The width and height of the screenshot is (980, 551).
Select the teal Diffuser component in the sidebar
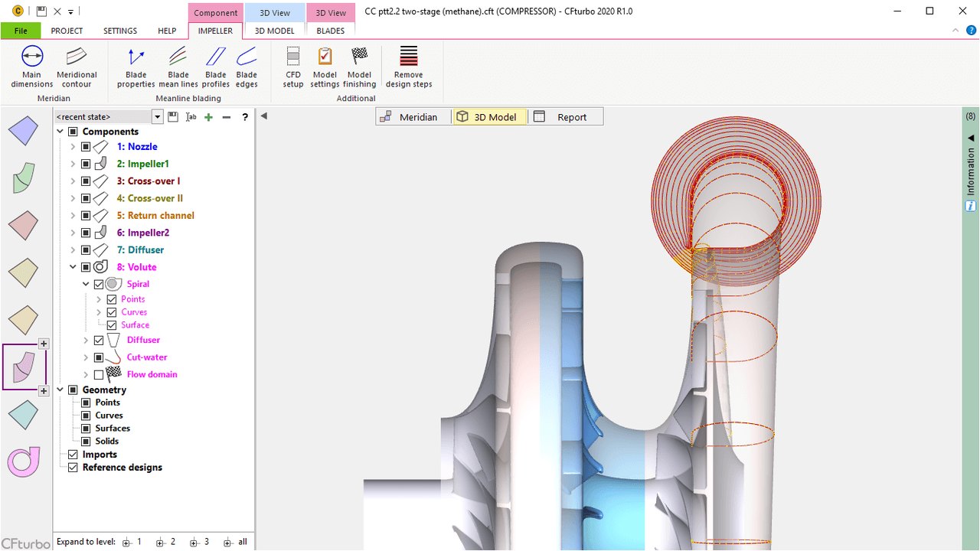[24, 415]
